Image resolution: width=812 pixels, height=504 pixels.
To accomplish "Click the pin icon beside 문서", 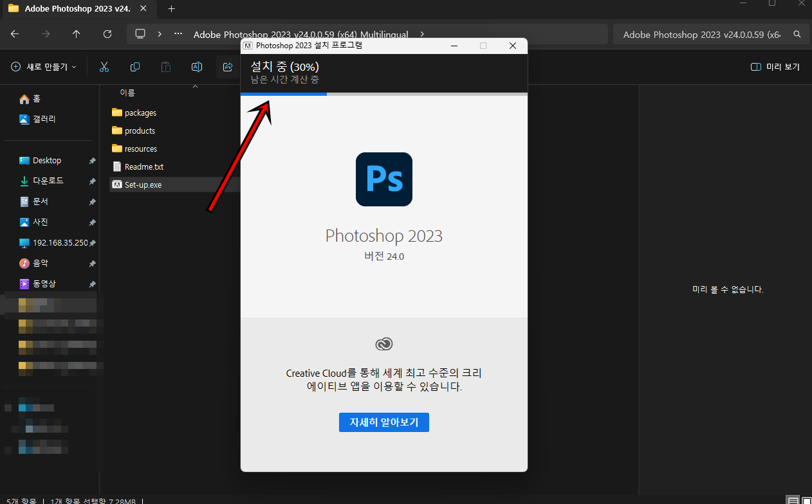I will click(92, 202).
